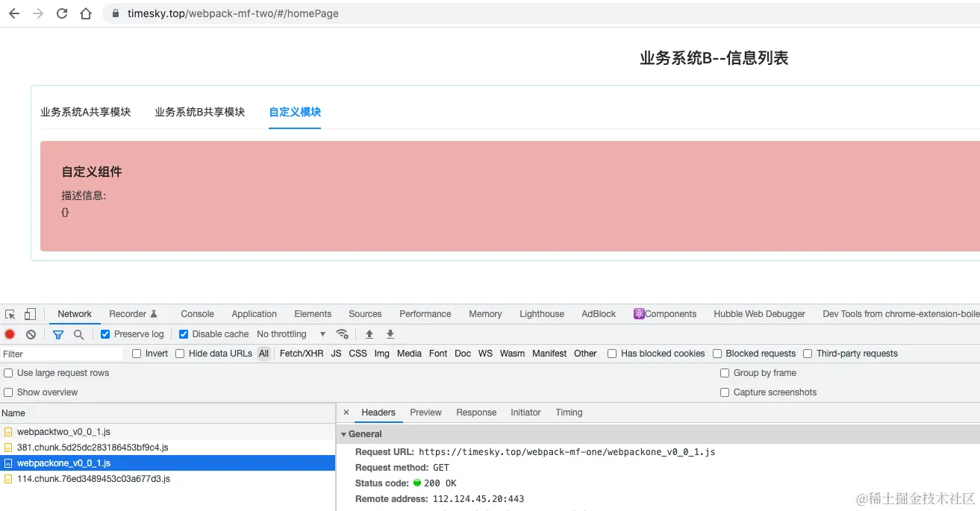Open the Sources panel
Viewport: 980px width, 511px height.
[365, 314]
